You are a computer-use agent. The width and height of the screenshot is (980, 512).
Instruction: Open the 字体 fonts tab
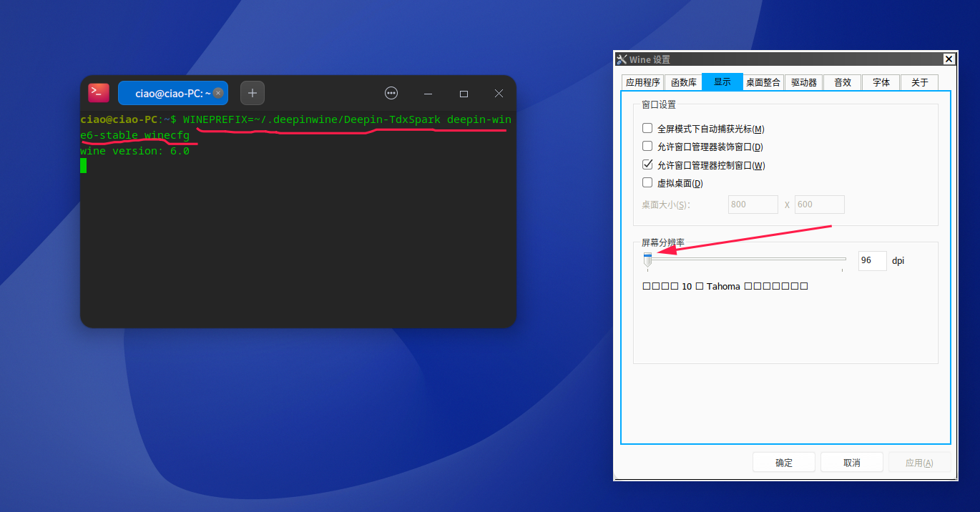coord(881,82)
